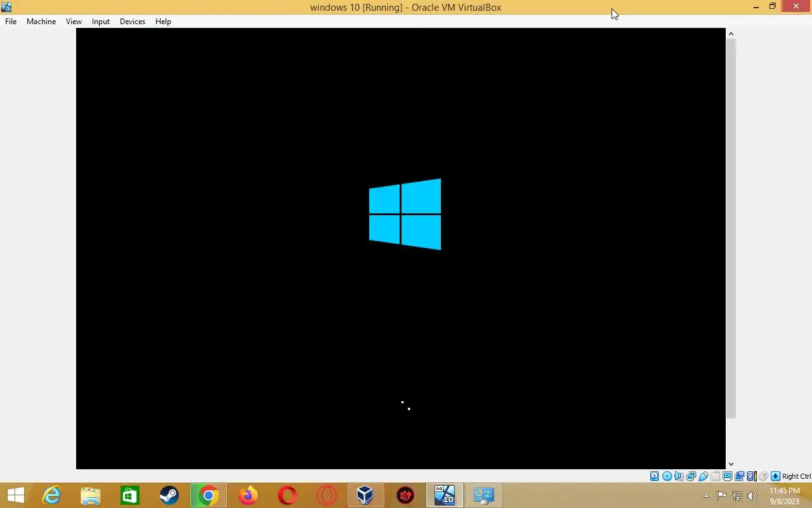Switch to Google Chrome in taskbar
Screen dimensions: 812x508
pyautogui.click(x=208, y=495)
